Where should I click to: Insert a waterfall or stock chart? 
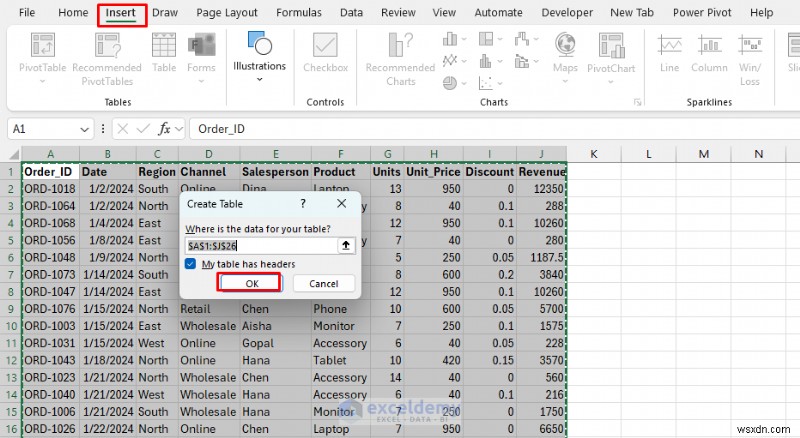tap(521, 39)
